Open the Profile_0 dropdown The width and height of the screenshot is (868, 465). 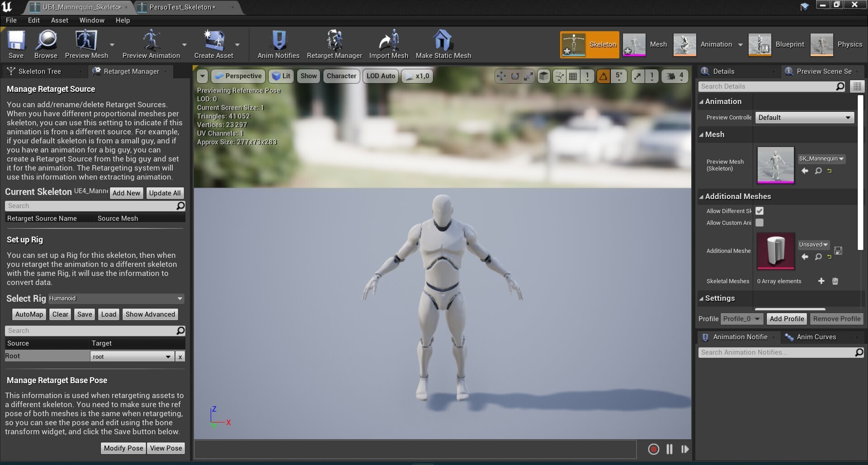(x=741, y=319)
